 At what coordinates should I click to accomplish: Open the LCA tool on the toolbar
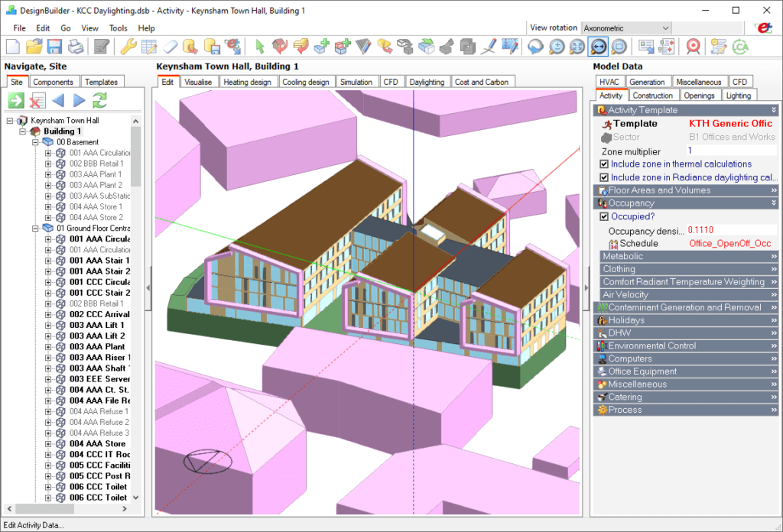[740, 47]
